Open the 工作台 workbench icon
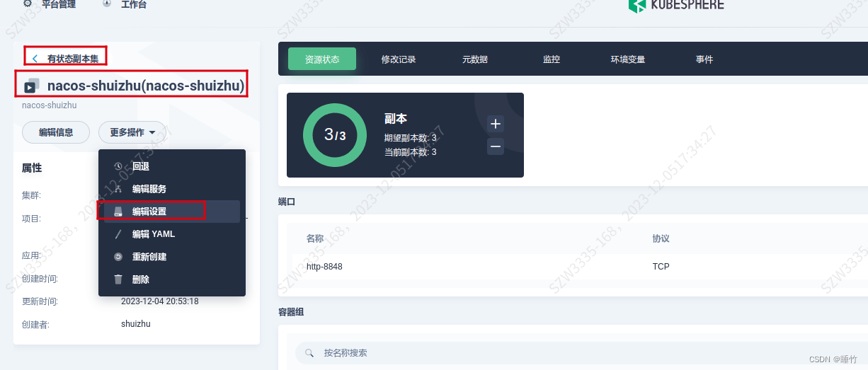868x370 pixels. click(x=107, y=4)
